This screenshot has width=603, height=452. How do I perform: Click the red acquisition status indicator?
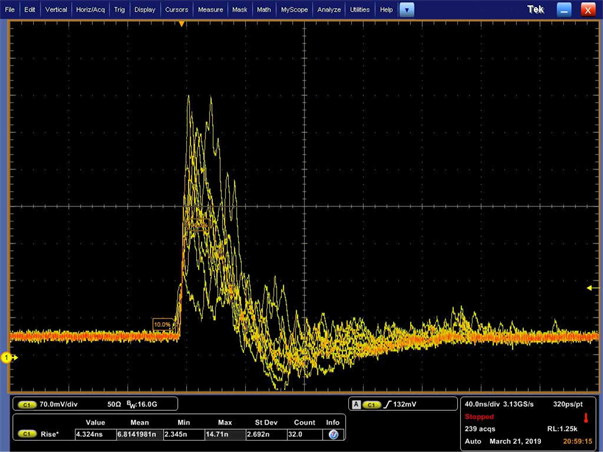click(586, 417)
